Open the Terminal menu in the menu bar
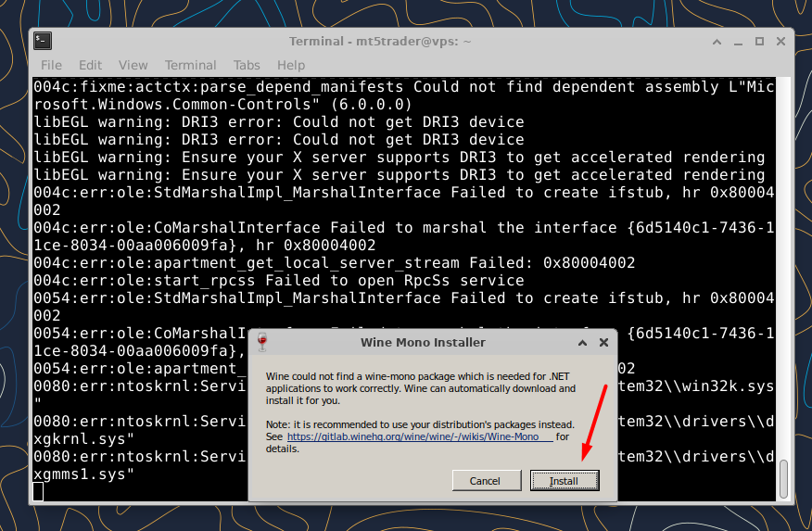The height and width of the screenshot is (531, 812). [x=191, y=65]
